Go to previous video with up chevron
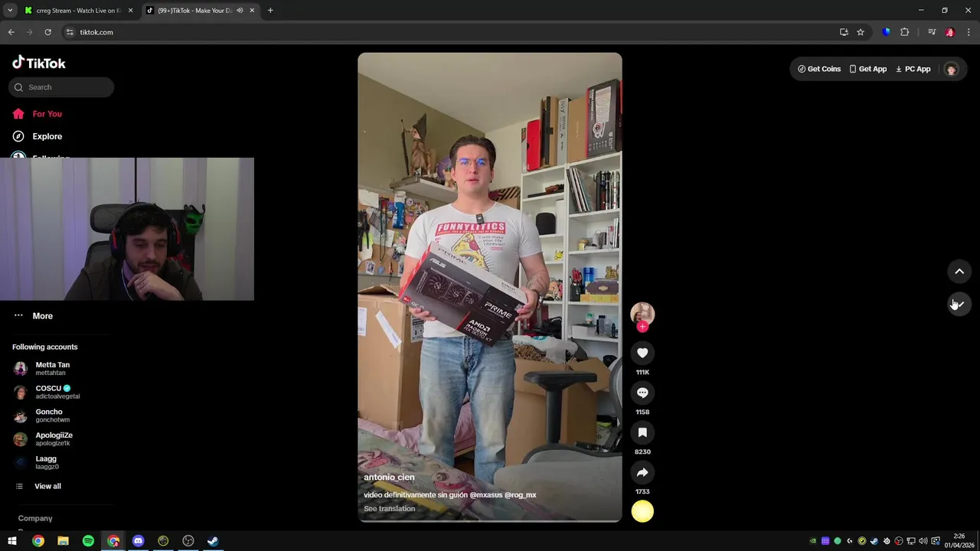Image resolution: width=980 pixels, height=551 pixels. 959,272
